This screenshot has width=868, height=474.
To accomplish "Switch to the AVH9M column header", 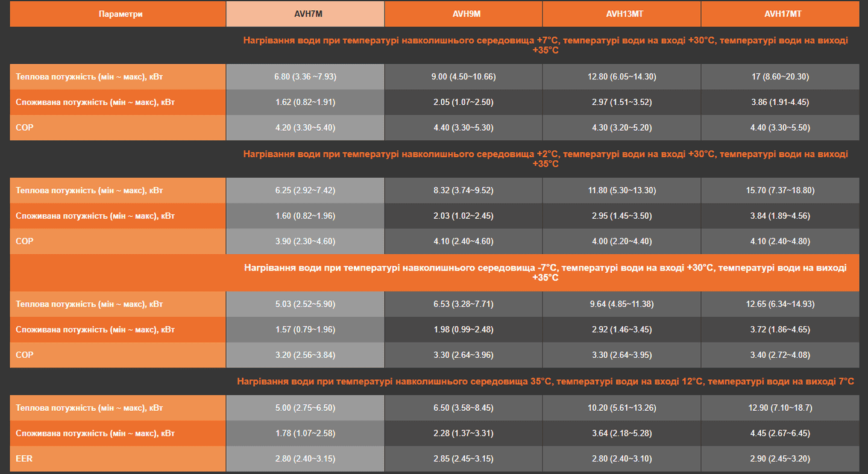I will tap(463, 14).
